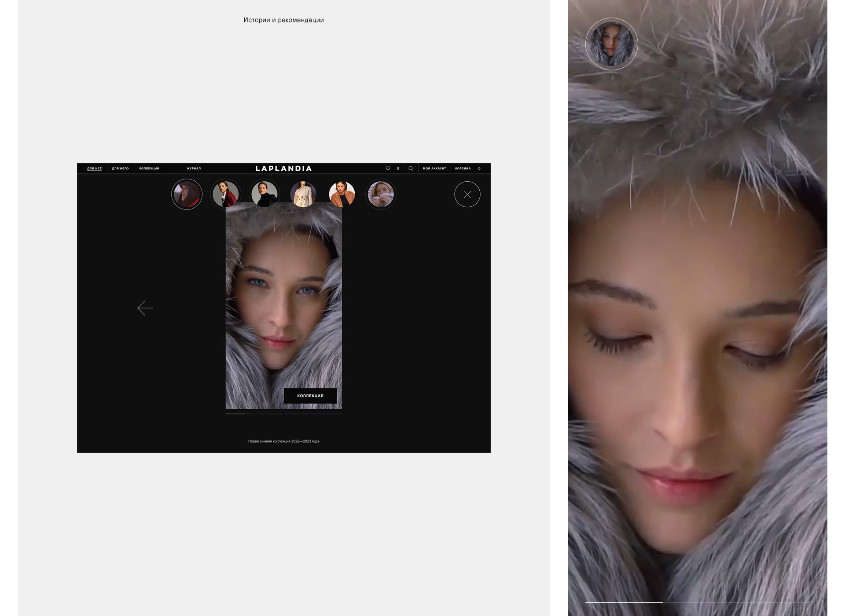This screenshot has height=616, width=845.
Task: Select the black coat story circle
Action: point(265,194)
